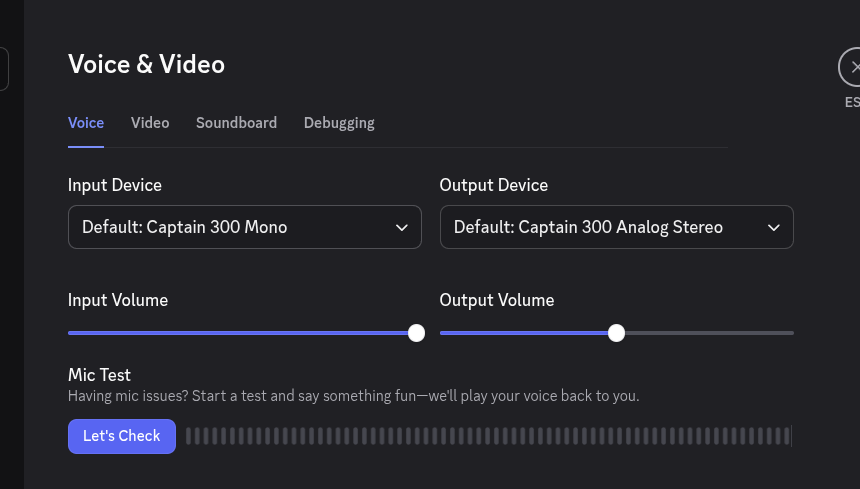860x489 pixels.
Task: Click the chevron on Output Device selector
Action: 773,228
